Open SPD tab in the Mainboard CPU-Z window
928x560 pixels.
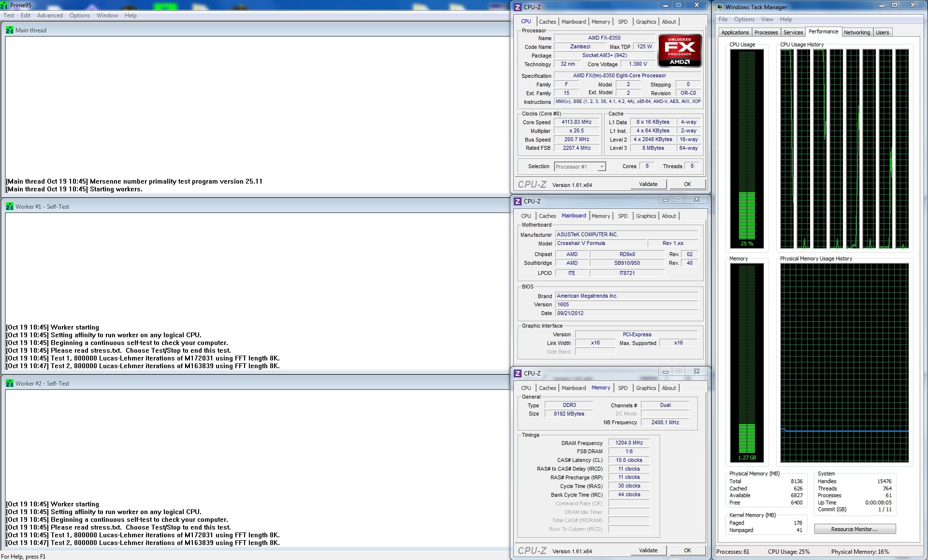pyautogui.click(x=623, y=216)
